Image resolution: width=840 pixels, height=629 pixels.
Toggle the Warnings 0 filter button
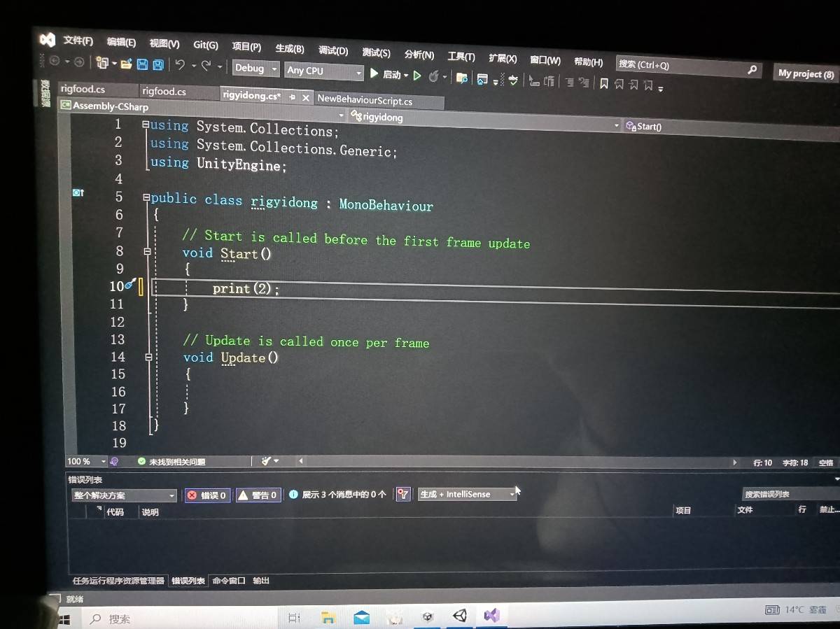(258, 495)
